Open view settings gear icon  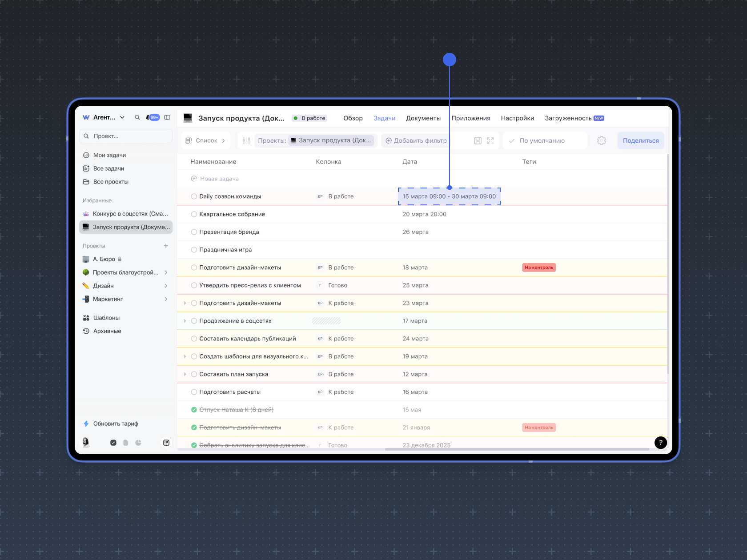pos(601,140)
